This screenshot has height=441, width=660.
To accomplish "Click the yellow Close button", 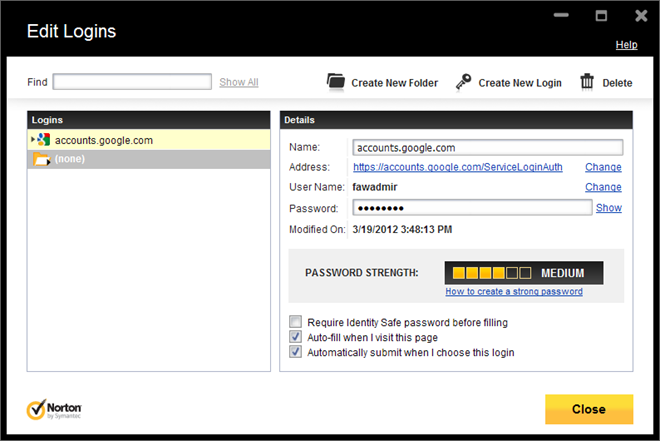I will pyautogui.click(x=589, y=409).
